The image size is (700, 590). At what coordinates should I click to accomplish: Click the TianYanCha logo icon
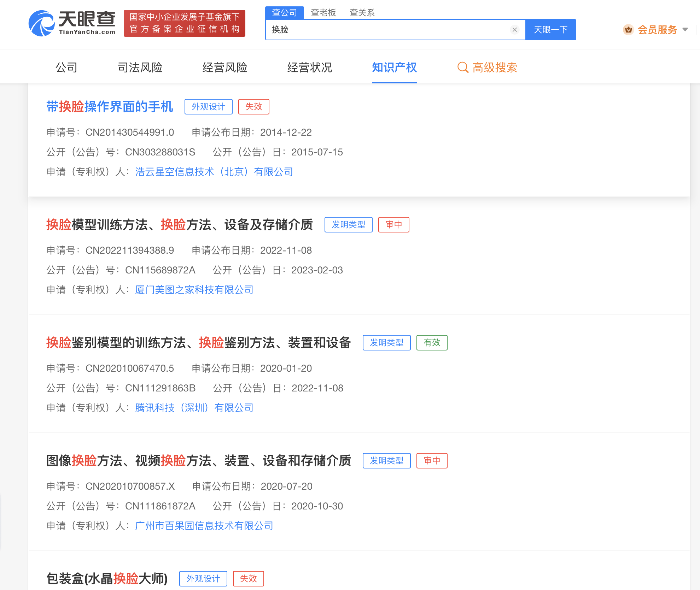coord(41,23)
